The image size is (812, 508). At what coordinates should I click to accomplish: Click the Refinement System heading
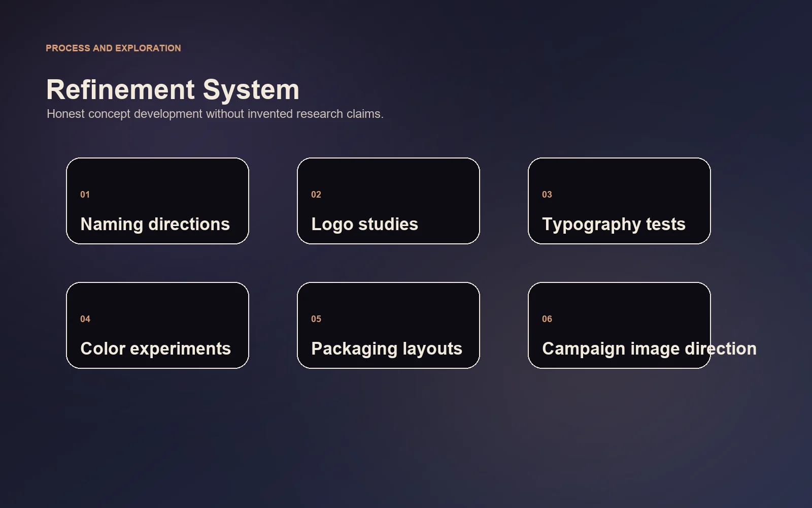[x=173, y=90]
